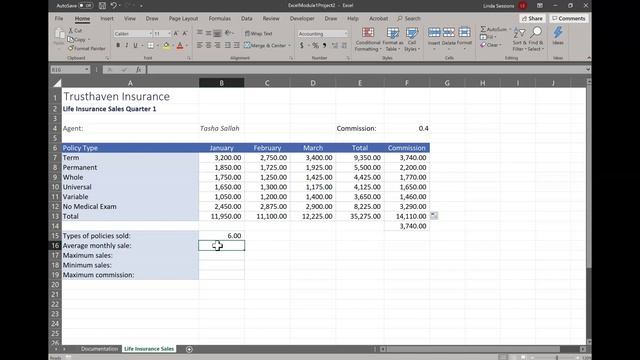This screenshot has width=640, height=360.
Task: Expand the Merge & Center arrow
Action: pos(290,46)
